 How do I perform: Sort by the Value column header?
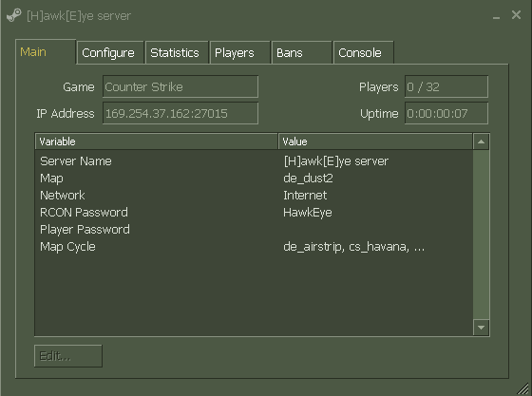point(375,141)
